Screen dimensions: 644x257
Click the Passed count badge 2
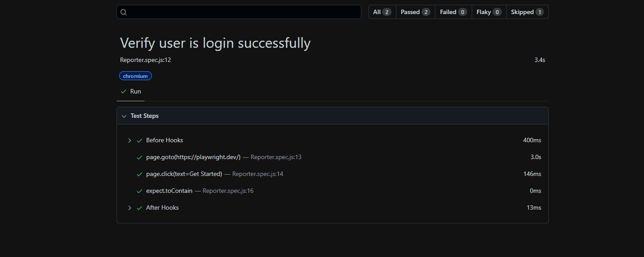pyautogui.click(x=426, y=12)
